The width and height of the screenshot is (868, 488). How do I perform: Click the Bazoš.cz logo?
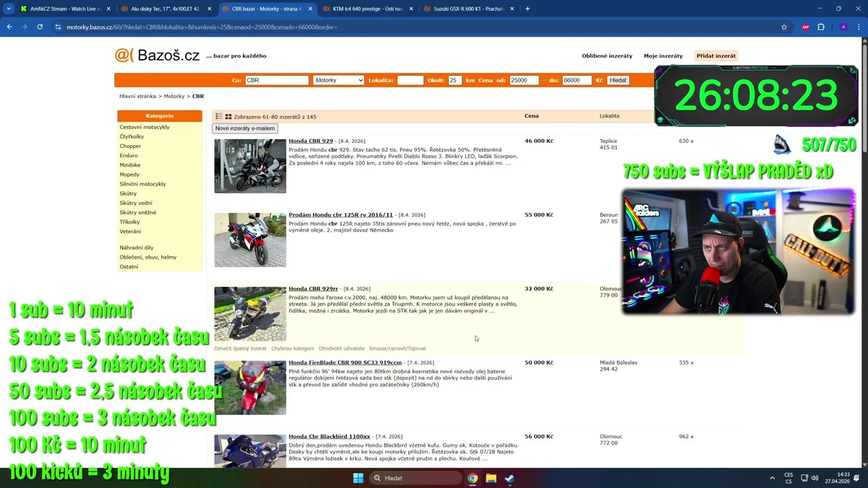pyautogui.click(x=157, y=56)
